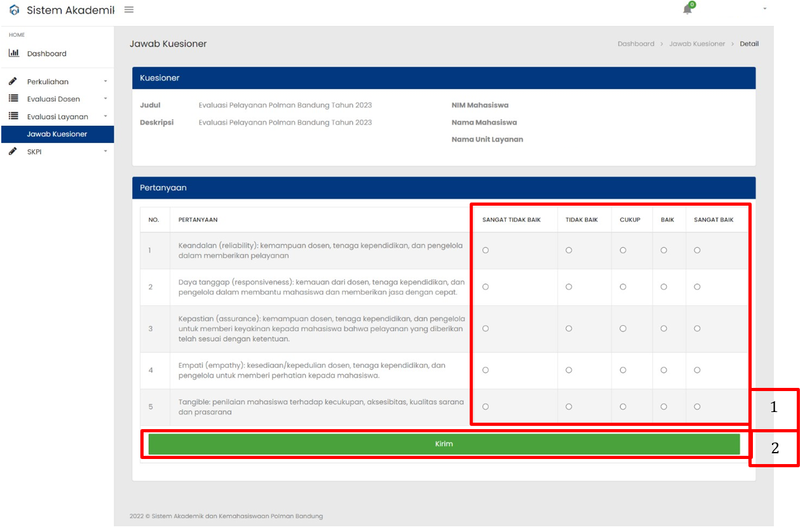Click the pencil icon beside SKPI
This screenshot has width=805, height=532.
13,152
